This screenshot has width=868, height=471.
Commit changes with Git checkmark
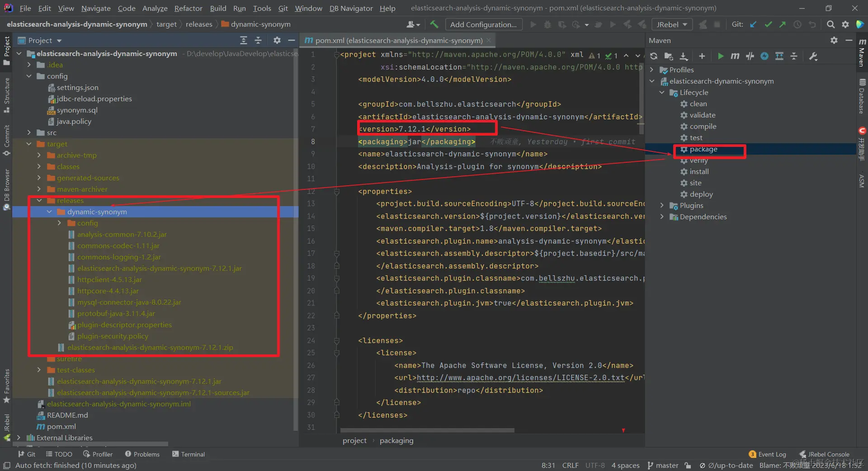click(x=768, y=24)
